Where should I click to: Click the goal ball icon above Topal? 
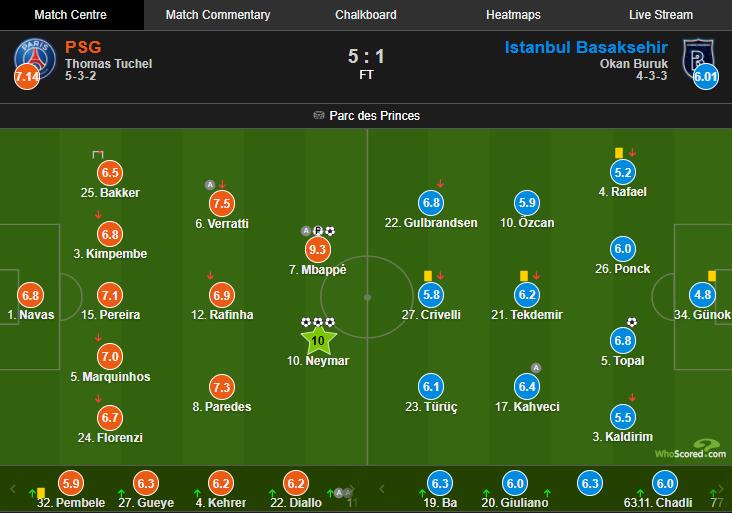[x=632, y=322]
